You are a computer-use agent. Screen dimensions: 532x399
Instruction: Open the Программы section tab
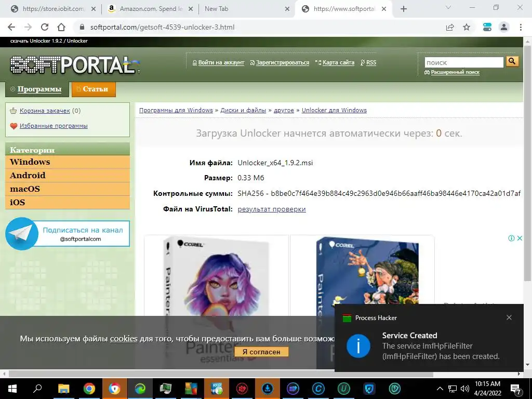click(x=37, y=89)
